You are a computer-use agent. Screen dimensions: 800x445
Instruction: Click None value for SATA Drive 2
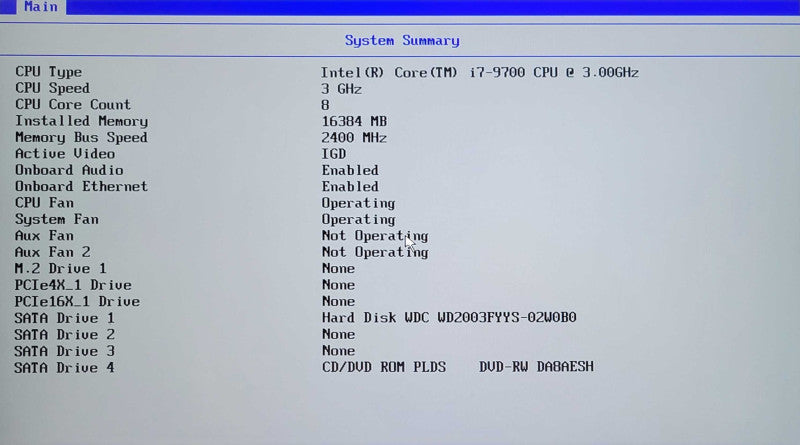click(338, 335)
